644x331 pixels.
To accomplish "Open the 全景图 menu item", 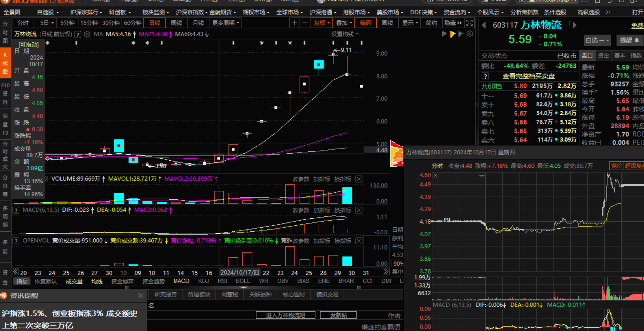I will pos(12,12).
